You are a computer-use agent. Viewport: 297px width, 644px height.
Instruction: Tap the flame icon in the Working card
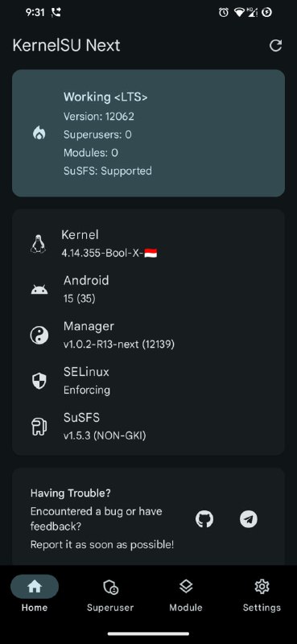(39, 133)
